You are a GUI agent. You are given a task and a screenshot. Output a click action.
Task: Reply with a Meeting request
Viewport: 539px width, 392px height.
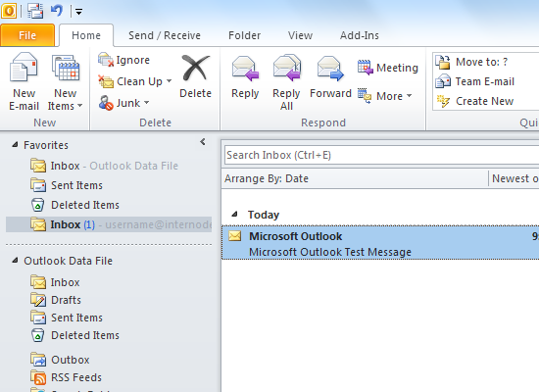coord(388,68)
